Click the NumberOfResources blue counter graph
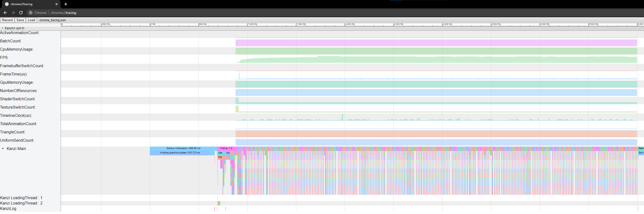 coord(436,93)
